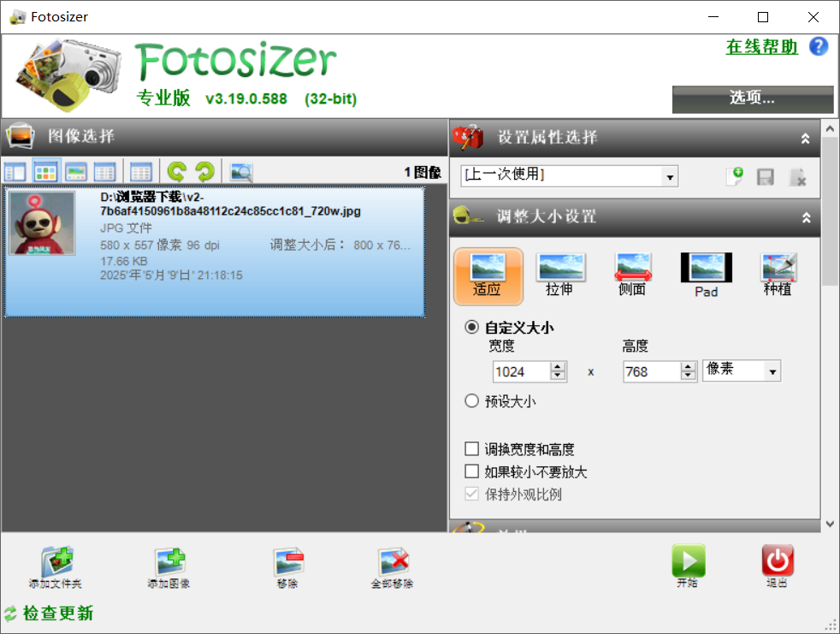Select the 预设大小 radio button
This screenshot has width=840, height=634.
471,401
